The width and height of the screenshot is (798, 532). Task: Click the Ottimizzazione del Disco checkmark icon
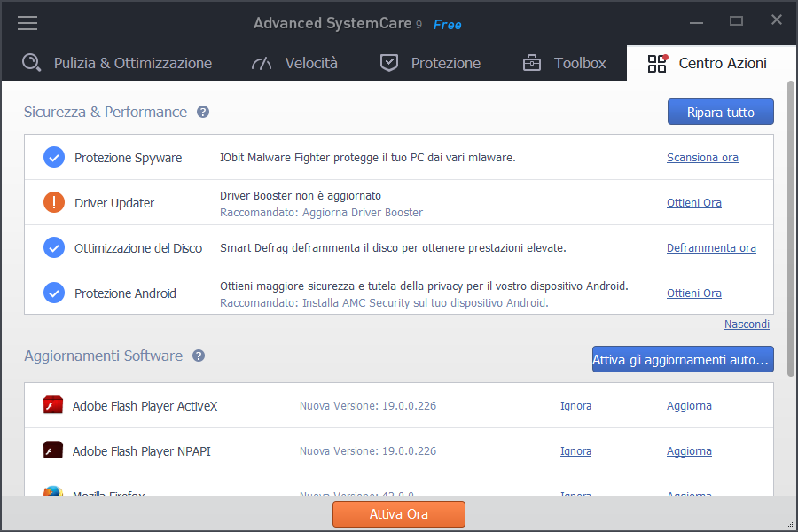pyautogui.click(x=54, y=248)
